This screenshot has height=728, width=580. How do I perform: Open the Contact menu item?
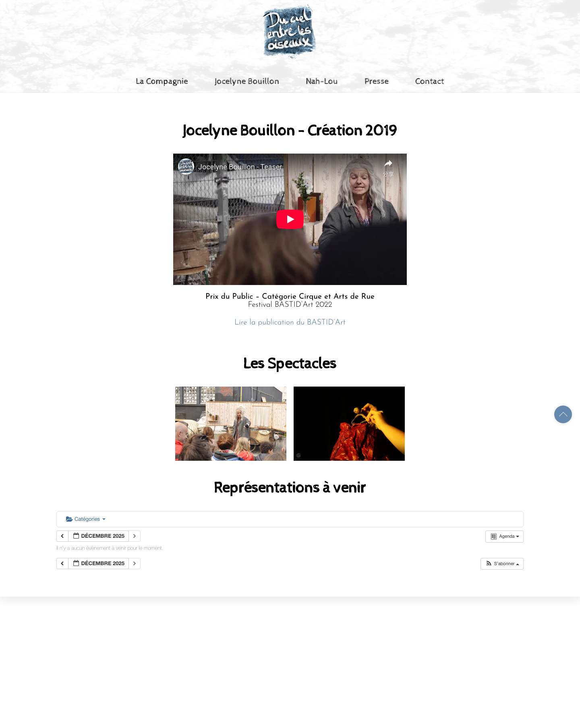429,81
